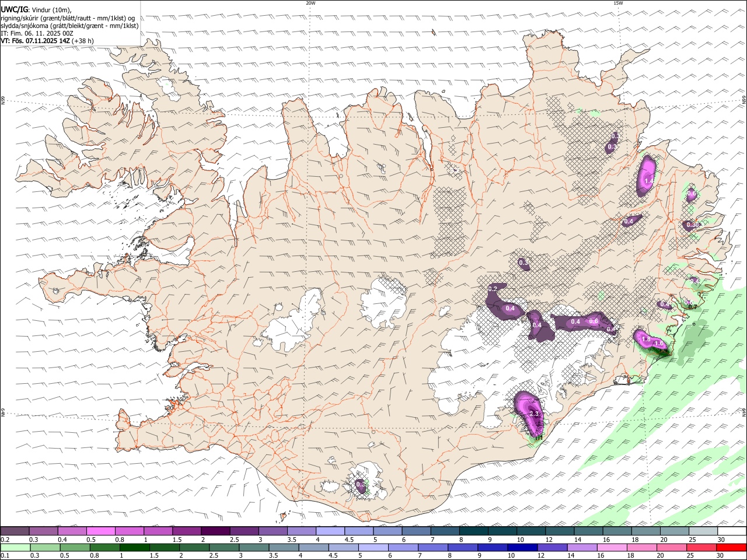The image size is (747, 560).
Task: Click the bottom-row legend swatch starting at 6
Action: 403,547
